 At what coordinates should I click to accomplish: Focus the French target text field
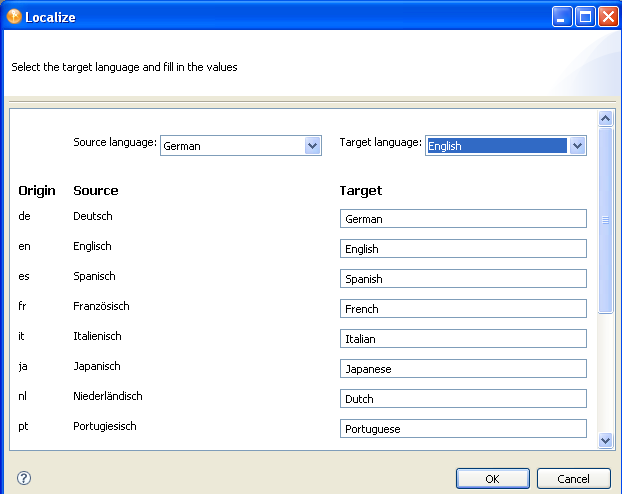pyautogui.click(x=463, y=309)
